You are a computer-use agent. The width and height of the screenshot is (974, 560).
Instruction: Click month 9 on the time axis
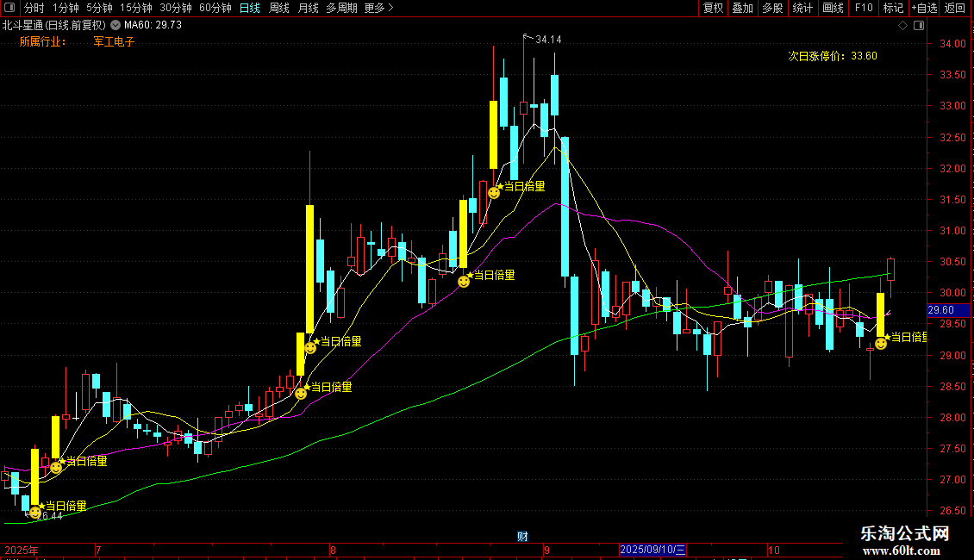(x=546, y=550)
